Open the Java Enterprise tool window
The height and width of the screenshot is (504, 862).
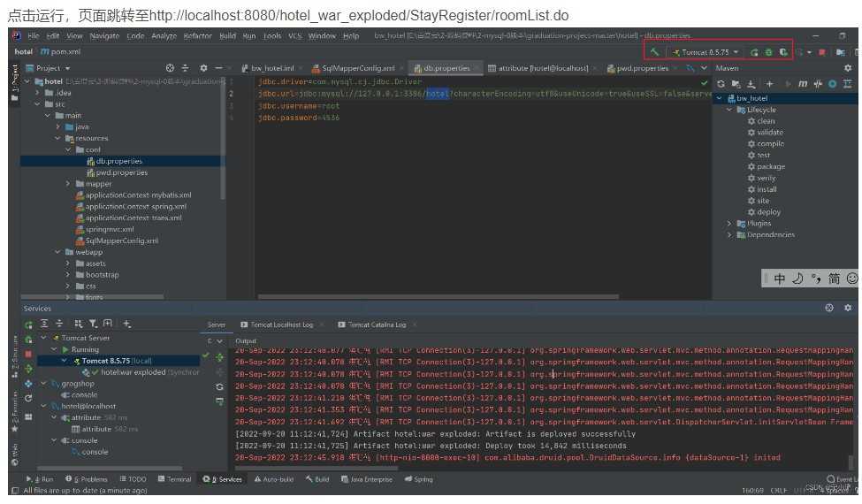(x=367, y=480)
